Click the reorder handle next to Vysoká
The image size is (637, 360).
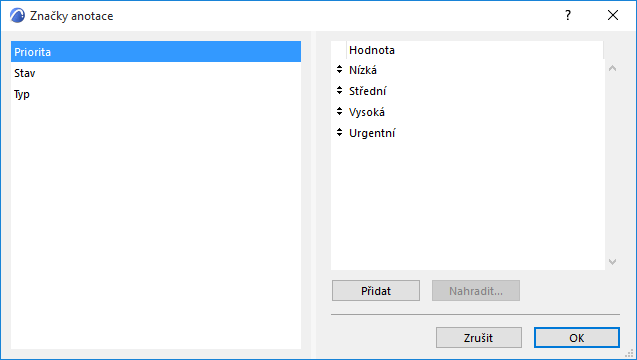[339, 111]
